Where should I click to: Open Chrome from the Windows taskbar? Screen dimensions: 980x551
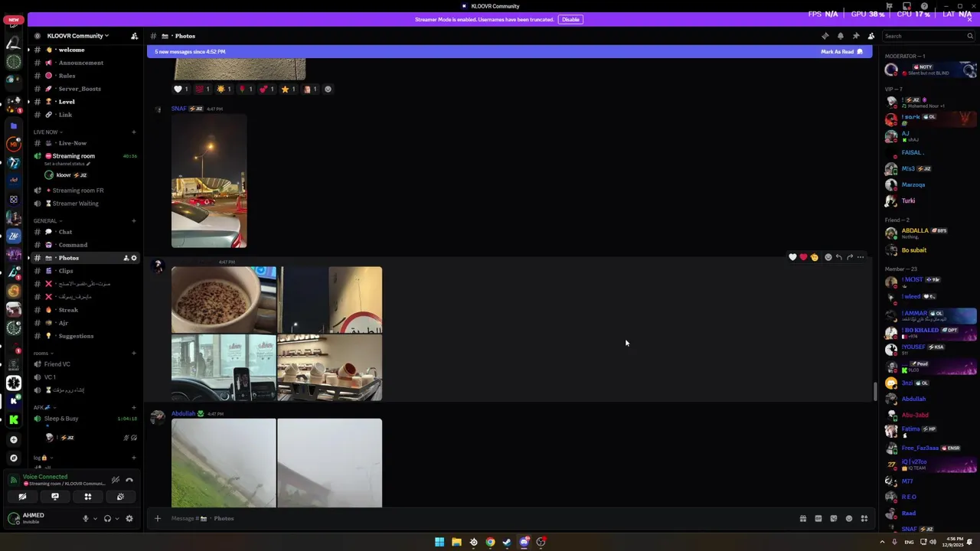coord(490,542)
